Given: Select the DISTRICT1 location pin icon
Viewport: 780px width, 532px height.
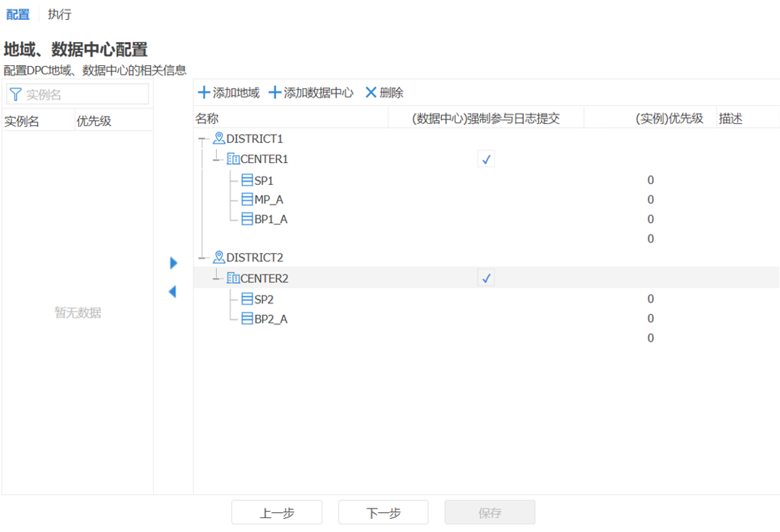Looking at the screenshot, I should coord(219,139).
